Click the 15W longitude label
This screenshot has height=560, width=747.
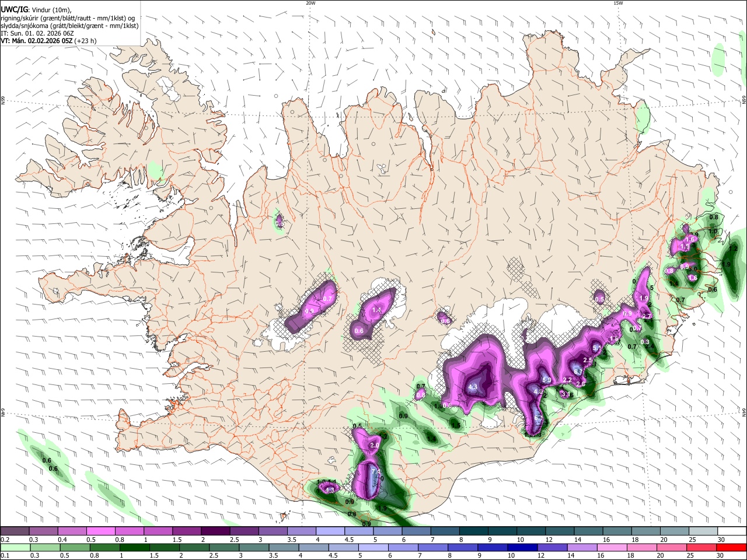618,3
